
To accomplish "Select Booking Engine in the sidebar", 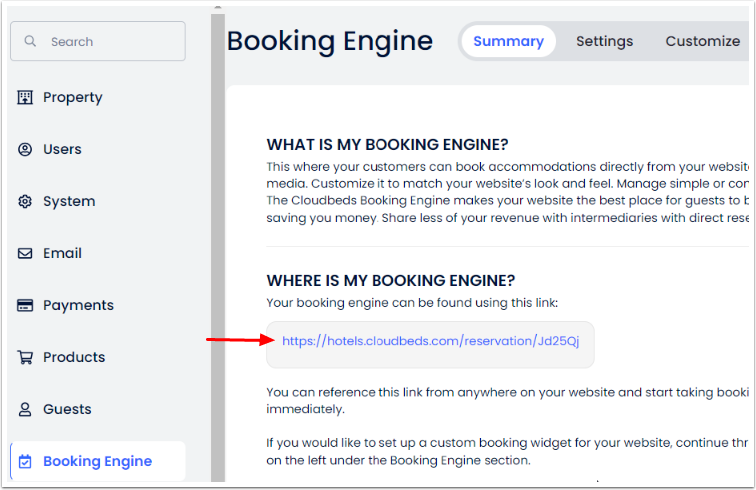I will point(97,461).
